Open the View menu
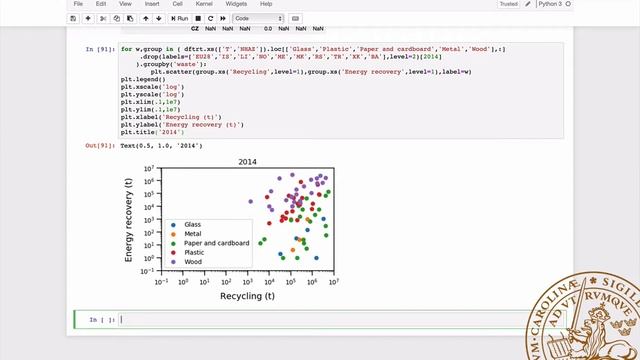 [125, 4]
